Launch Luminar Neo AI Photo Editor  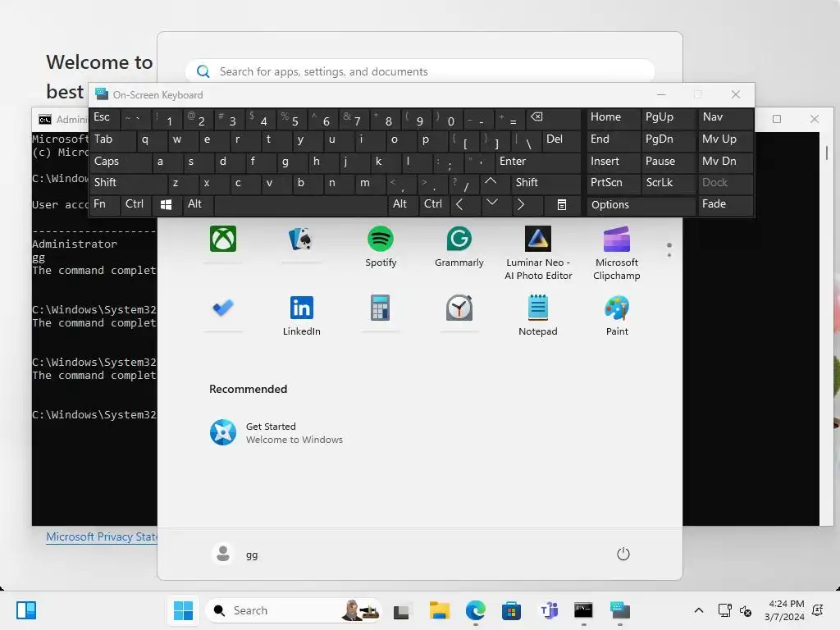coord(538,253)
